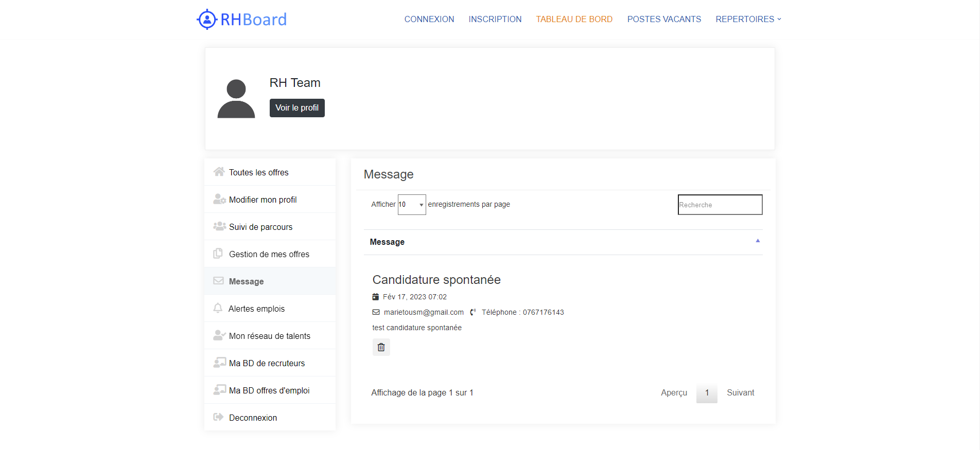Open Suivi de parcours from sidebar
This screenshot has width=980, height=450.
[x=260, y=227]
